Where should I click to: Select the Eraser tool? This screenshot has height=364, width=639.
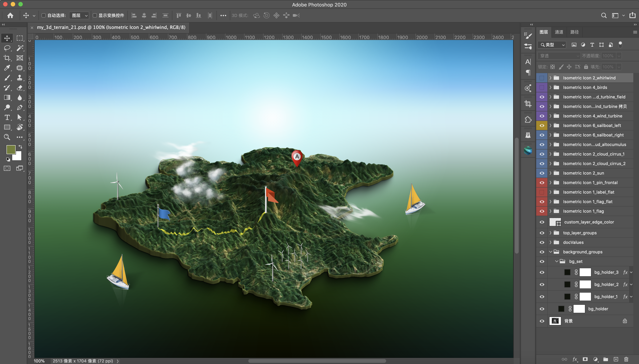(x=20, y=88)
